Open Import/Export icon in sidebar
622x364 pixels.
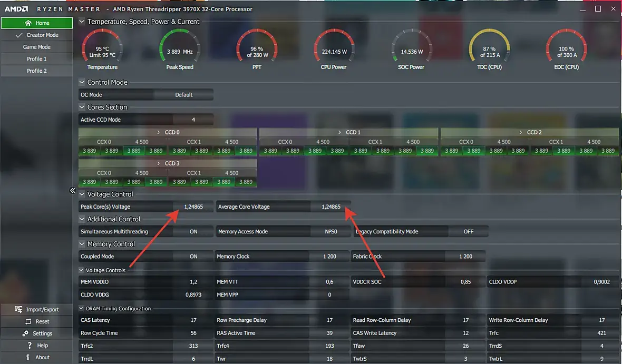(18, 309)
